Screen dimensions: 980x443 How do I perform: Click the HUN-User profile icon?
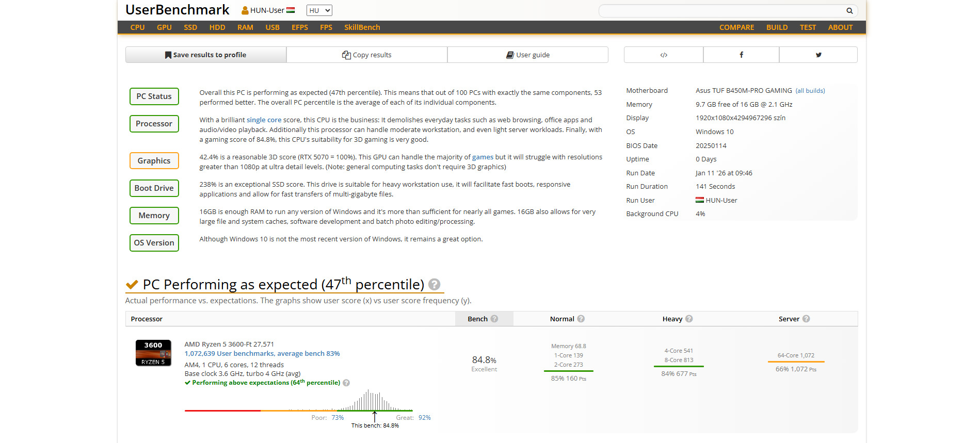tap(245, 10)
